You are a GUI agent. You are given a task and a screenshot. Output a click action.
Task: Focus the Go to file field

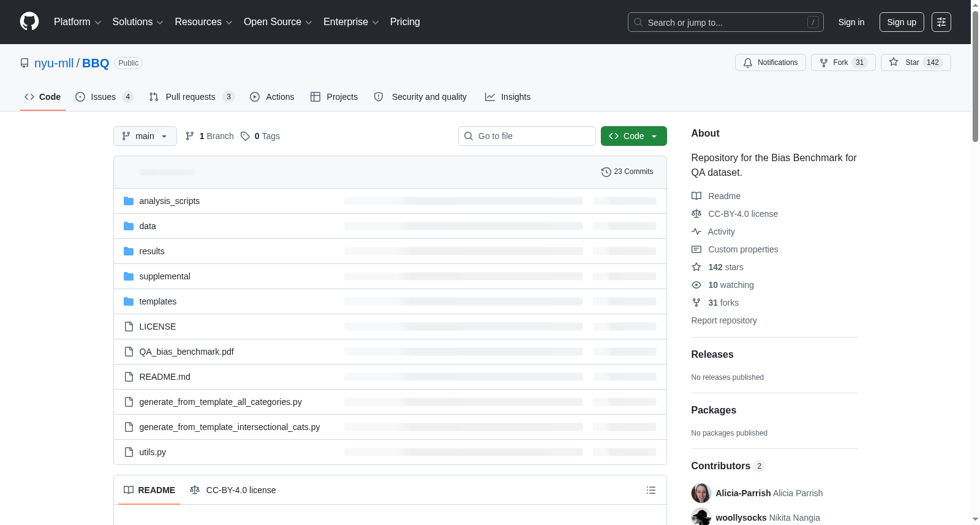coord(527,136)
